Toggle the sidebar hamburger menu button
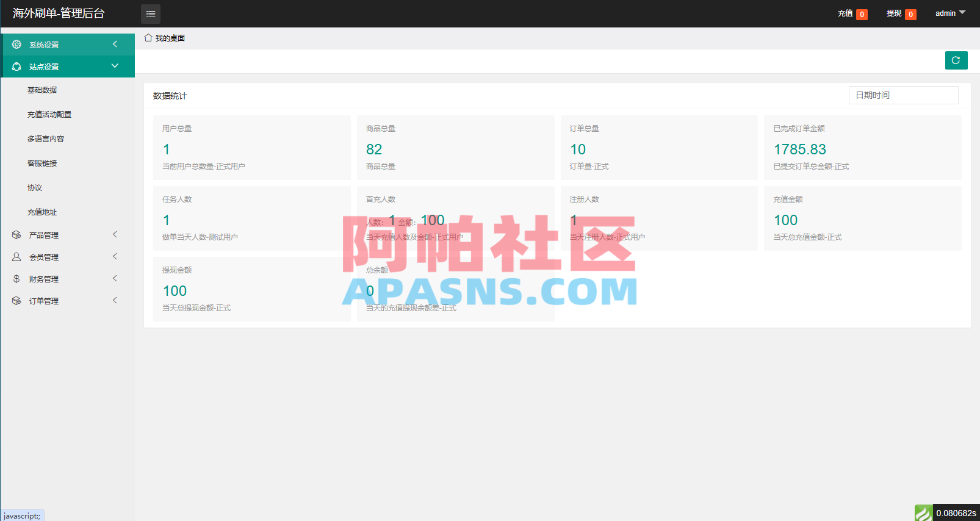This screenshot has height=521, width=980. 151,13
